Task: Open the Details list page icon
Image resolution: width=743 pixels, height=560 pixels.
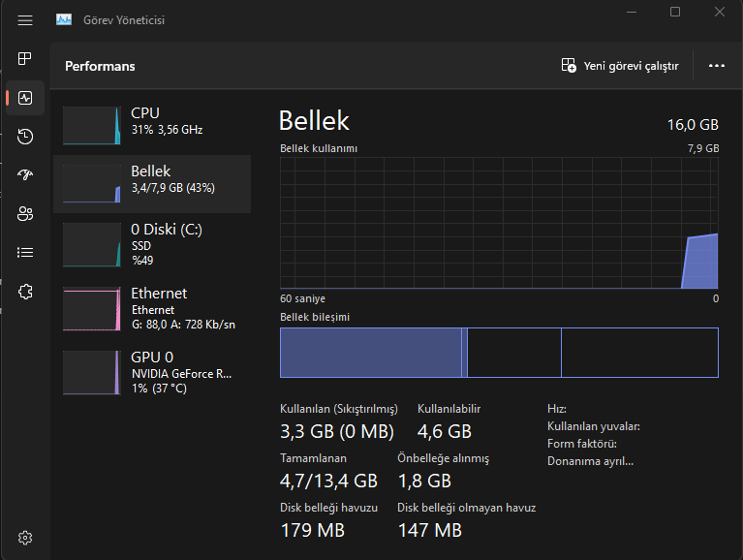Action: 25,252
